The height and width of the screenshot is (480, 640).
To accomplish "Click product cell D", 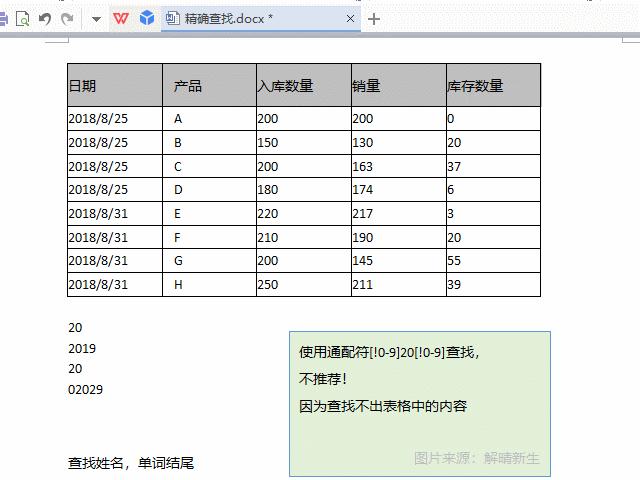I will [x=209, y=189].
